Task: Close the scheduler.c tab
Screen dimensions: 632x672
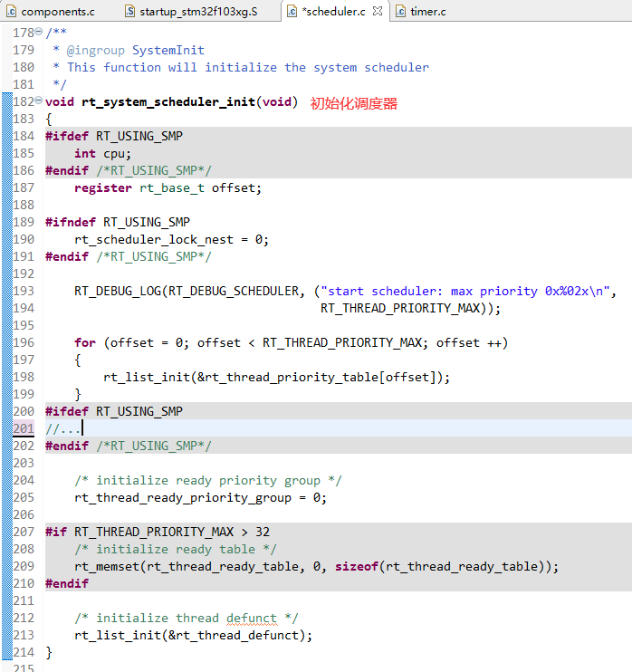Action: pos(378,11)
